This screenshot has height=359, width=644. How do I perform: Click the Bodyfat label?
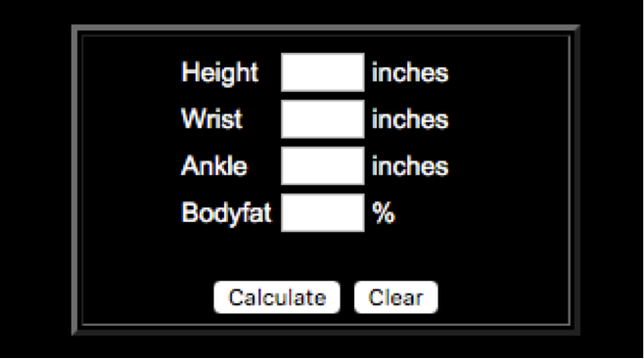tap(226, 213)
